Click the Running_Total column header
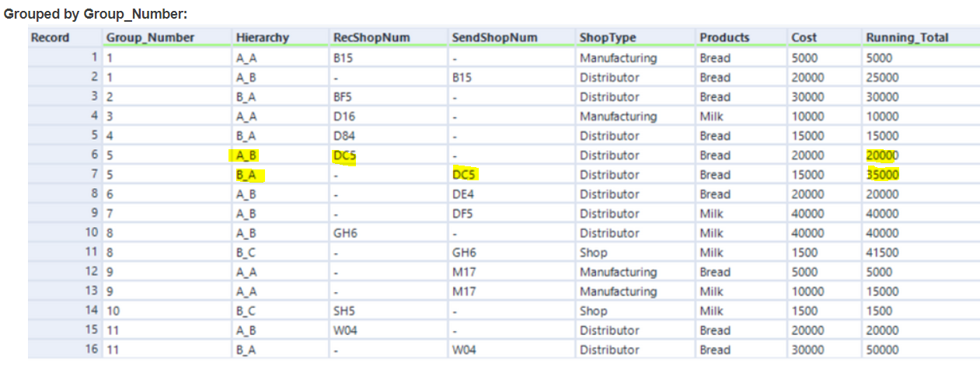The width and height of the screenshot is (980, 366). pos(907,37)
